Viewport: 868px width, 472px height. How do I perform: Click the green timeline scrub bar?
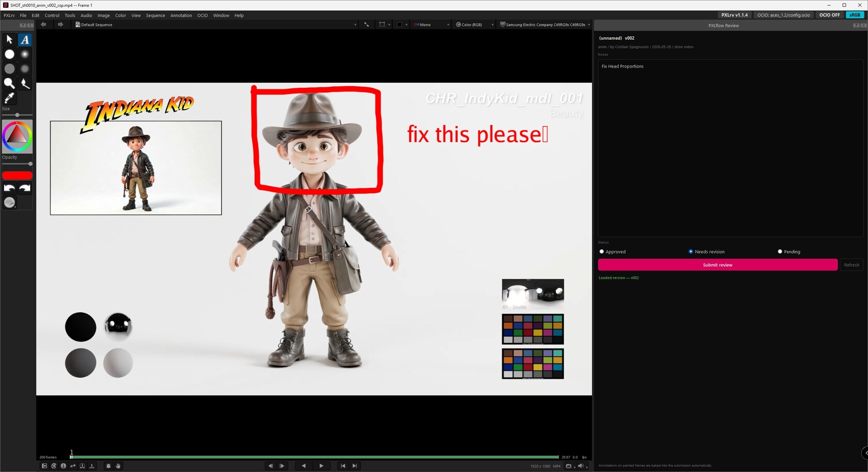pos(314,457)
